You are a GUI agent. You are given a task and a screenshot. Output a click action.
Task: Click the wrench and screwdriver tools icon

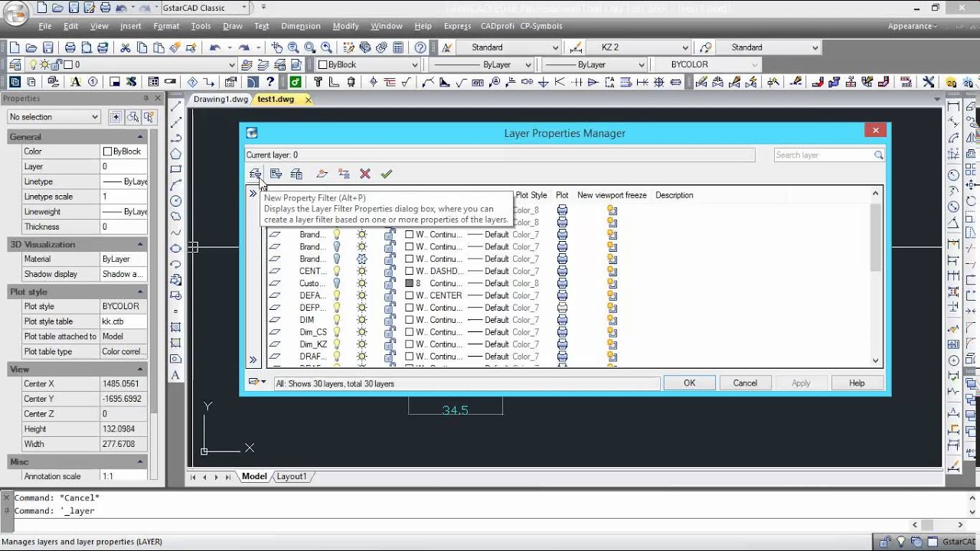929,82
